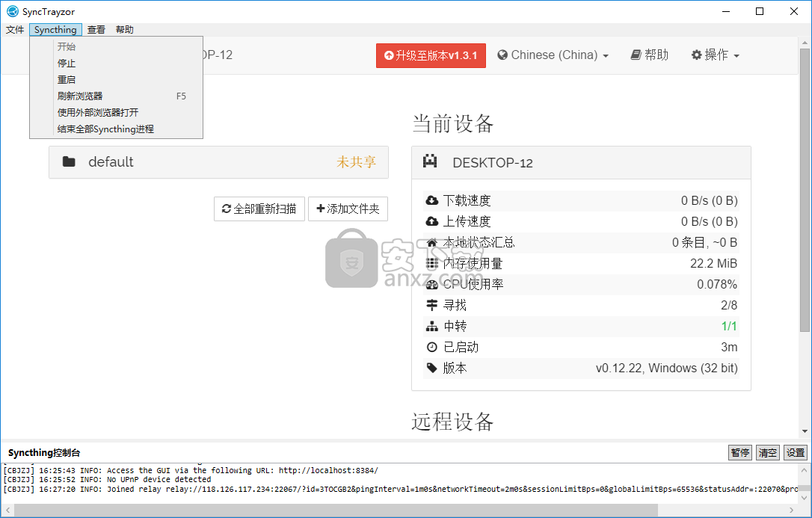The image size is (812, 518).
Task: Click the signpost icon at 寻找
Action: pyautogui.click(x=432, y=305)
